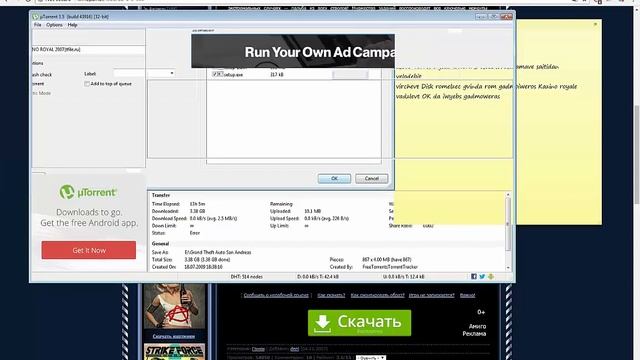The height and width of the screenshot is (360, 640).
Task: Open the Label dropdown
Action: pyautogui.click(x=172, y=73)
